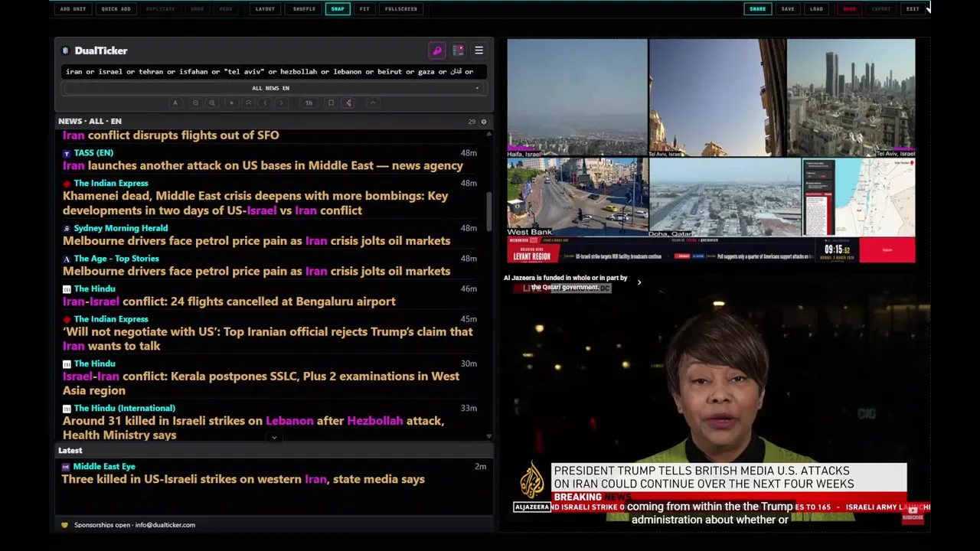
Task: Click the Middle East Eye source icon
Action: point(66,467)
